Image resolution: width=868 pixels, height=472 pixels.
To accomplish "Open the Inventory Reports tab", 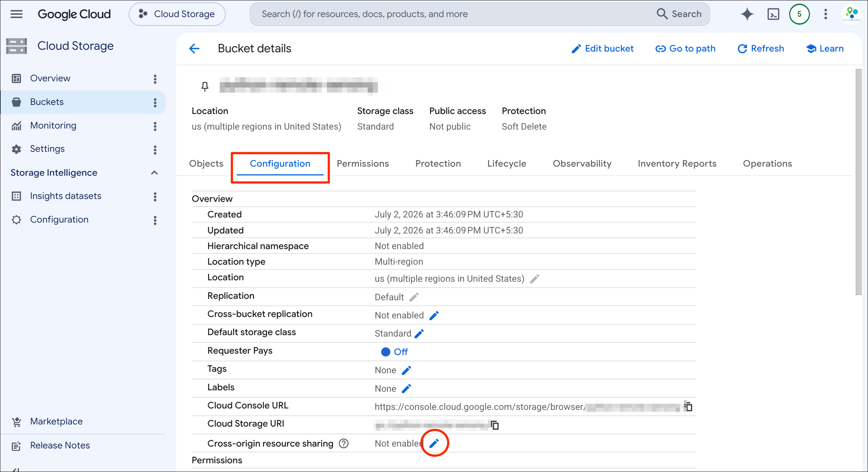I will [x=677, y=164].
